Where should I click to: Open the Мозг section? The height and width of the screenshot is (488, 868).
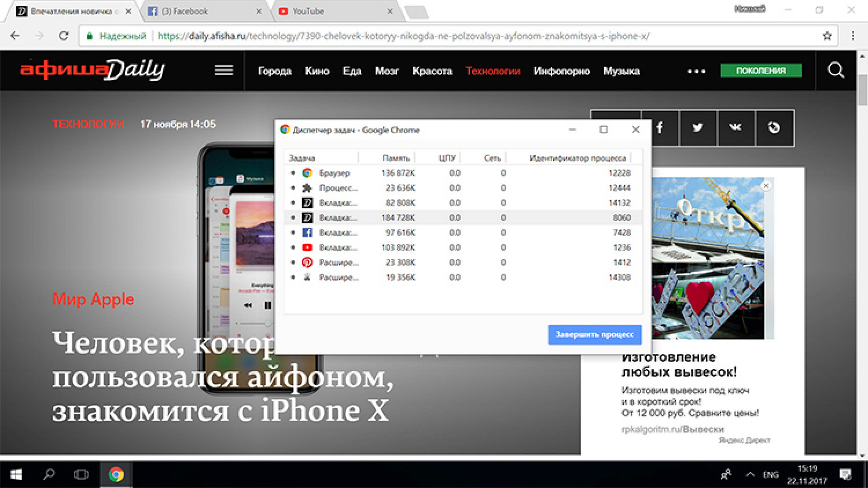387,71
